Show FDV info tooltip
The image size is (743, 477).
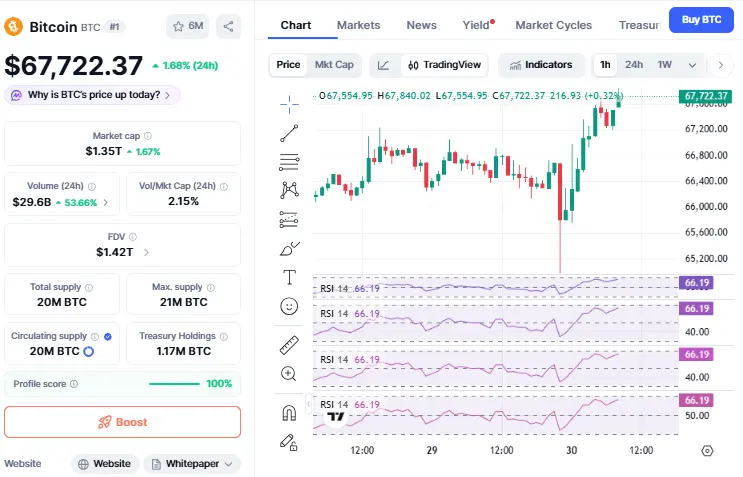pyautogui.click(x=133, y=237)
